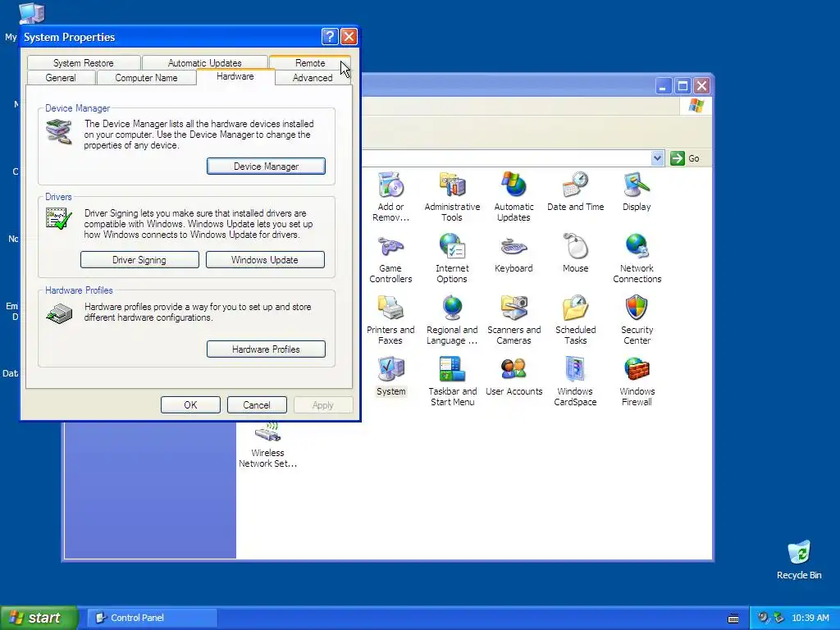
Task: Maximize the Control Panel window
Action: pos(682,85)
